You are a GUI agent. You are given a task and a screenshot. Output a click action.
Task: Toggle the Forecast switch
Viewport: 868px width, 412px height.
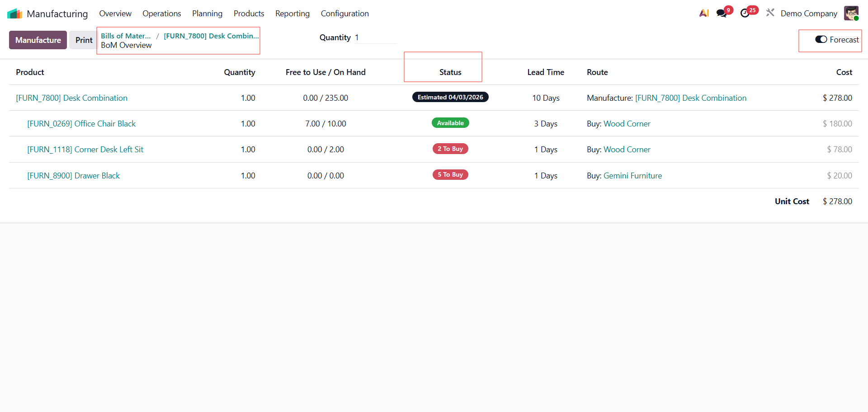[821, 40]
